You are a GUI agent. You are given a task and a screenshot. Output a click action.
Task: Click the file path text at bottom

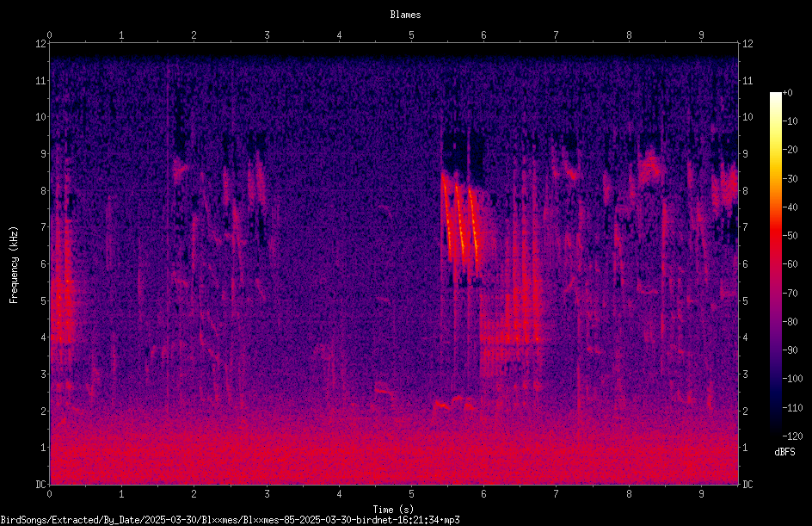click(x=230, y=520)
